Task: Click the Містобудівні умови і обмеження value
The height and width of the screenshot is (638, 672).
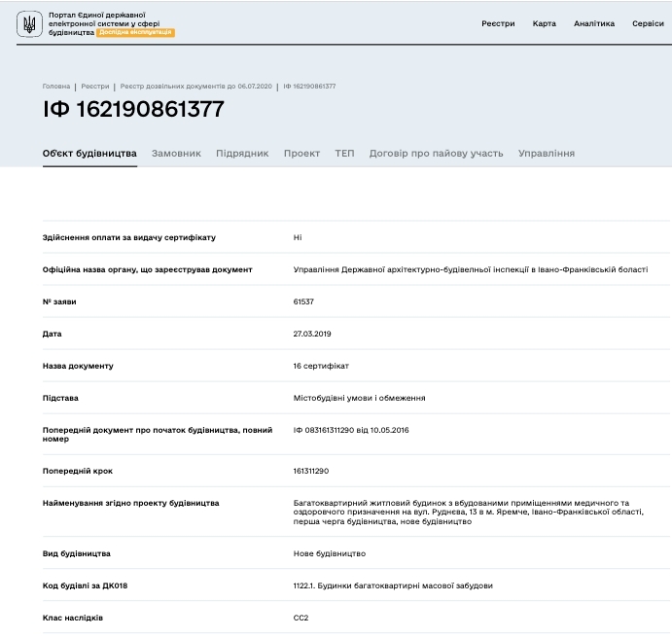Action: (359, 398)
